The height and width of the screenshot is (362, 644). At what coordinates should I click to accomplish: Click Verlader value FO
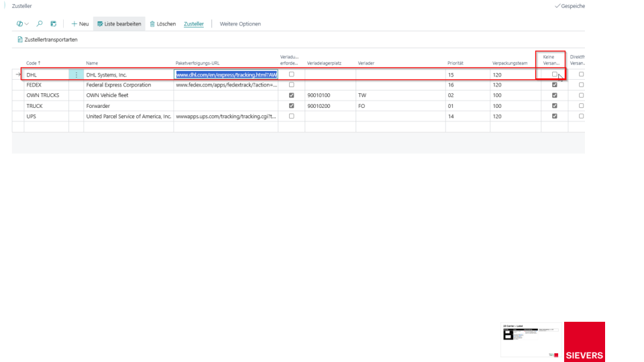click(362, 106)
